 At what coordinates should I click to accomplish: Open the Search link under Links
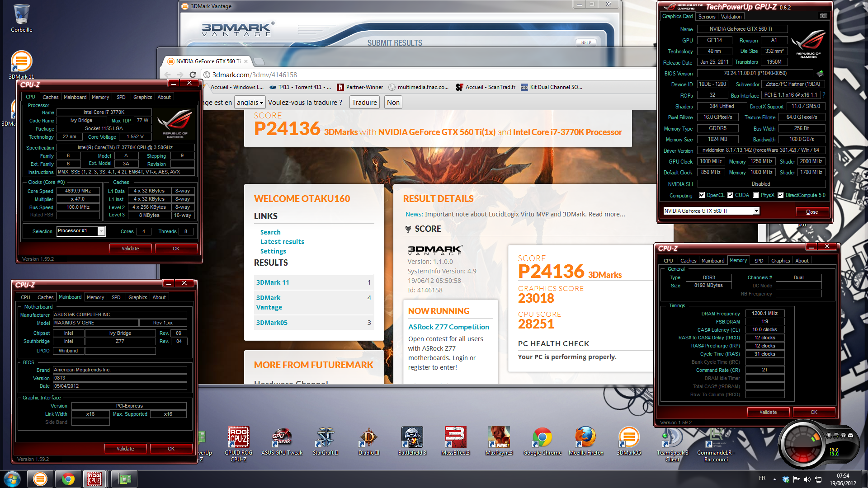point(270,232)
